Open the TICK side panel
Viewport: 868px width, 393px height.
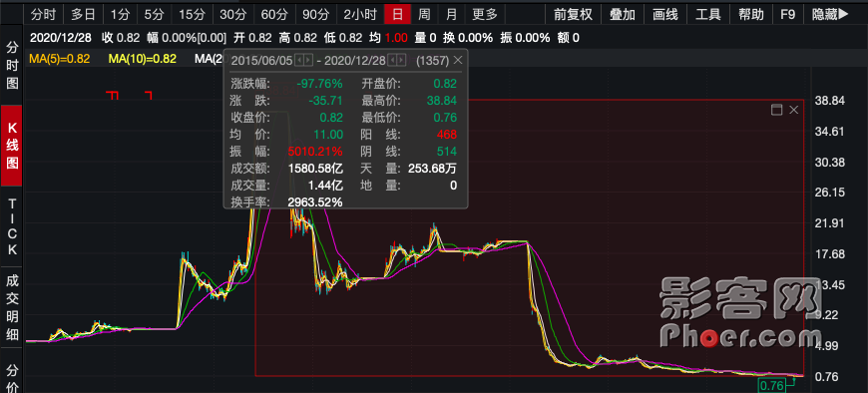tap(12, 227)
